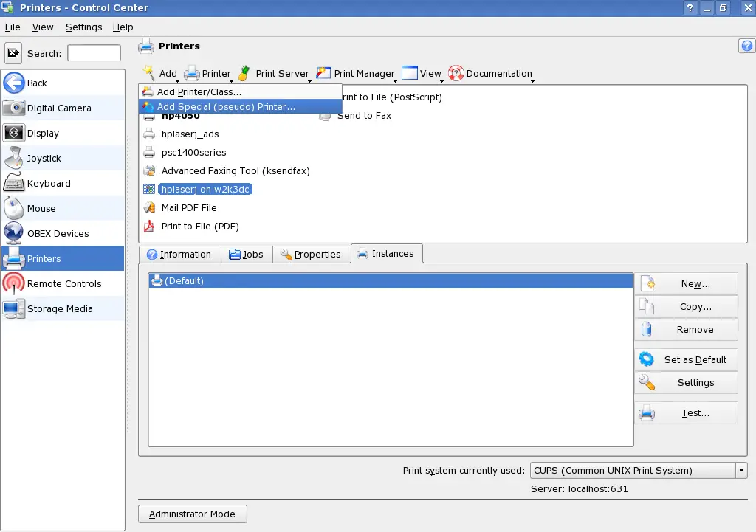Click the Storage Media icon

[14, 309]
